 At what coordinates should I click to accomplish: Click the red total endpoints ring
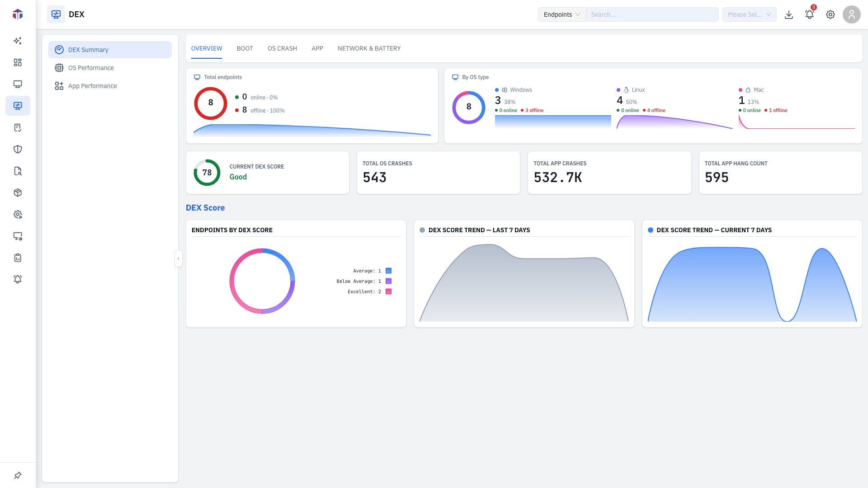tap(211, 103)
